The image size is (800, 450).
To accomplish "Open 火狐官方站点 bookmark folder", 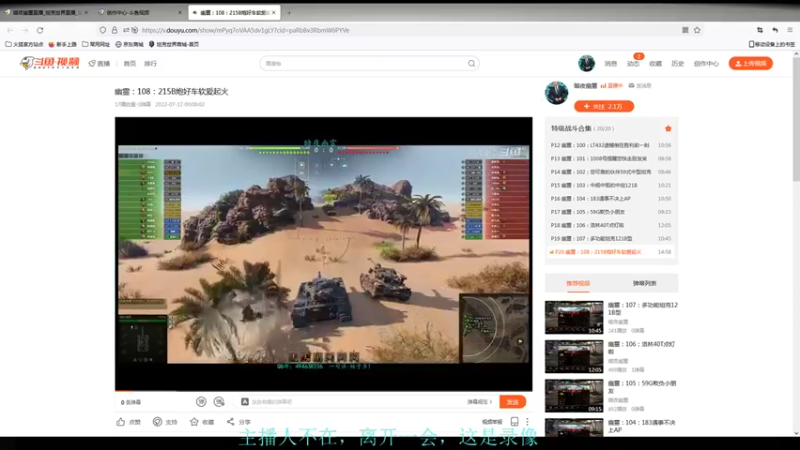I will (x=24, y=44).
